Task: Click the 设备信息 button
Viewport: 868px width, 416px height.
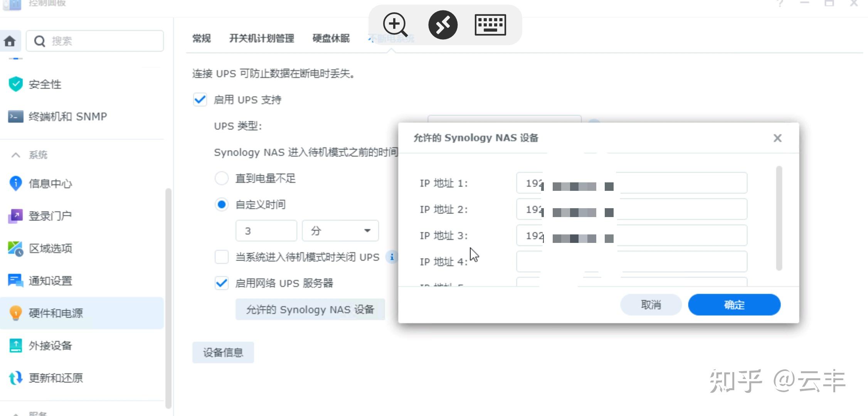Action: (x=223, y=352)
